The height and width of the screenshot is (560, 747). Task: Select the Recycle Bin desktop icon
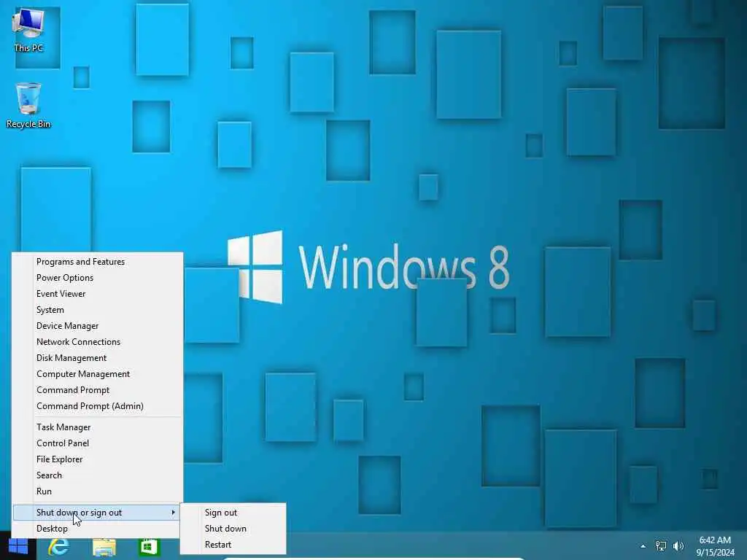tap(28, 106)
